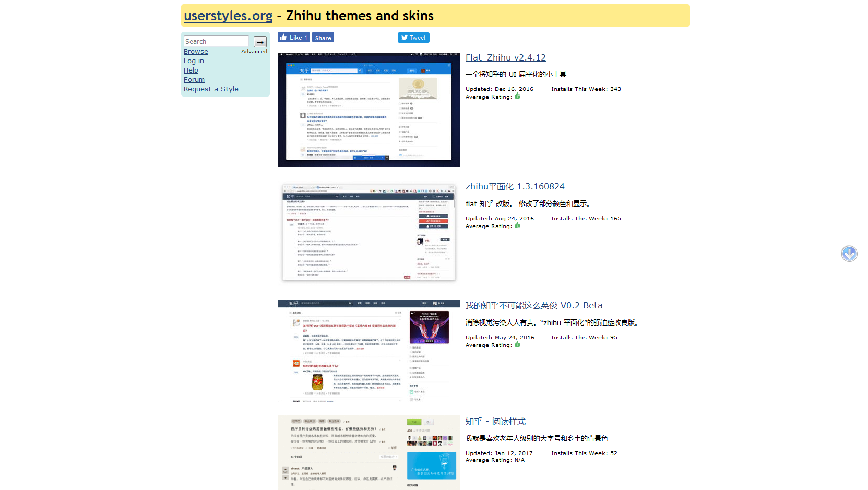The image size is (868, 490).
Task: Open 我的知乎不可能这么英俊 V0.2 Beta link
Action: 534,305
